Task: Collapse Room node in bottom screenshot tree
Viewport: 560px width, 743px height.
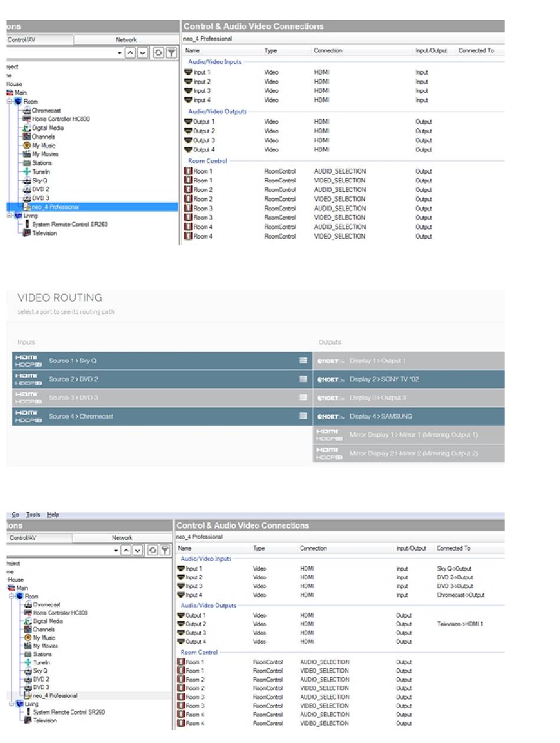Action: click(x=11, y=596)
